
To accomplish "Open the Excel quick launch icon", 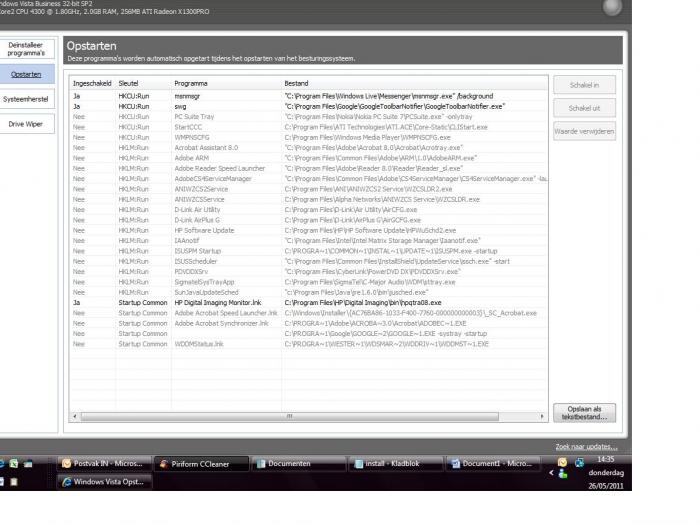I will click(14, 463).
